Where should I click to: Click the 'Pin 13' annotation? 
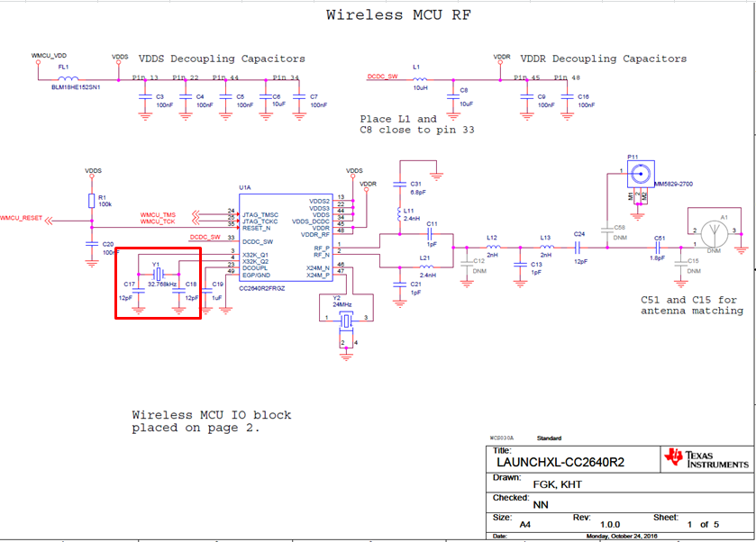[145, 77]
